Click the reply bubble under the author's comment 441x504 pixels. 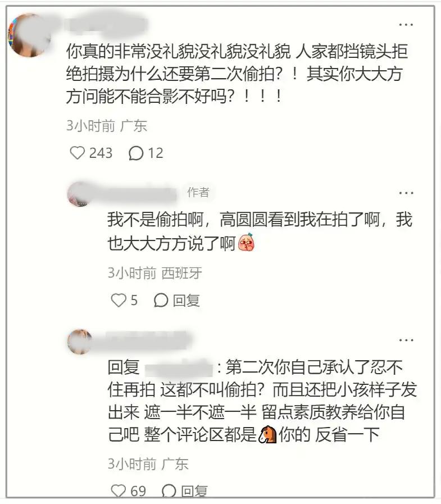(161, 300)
